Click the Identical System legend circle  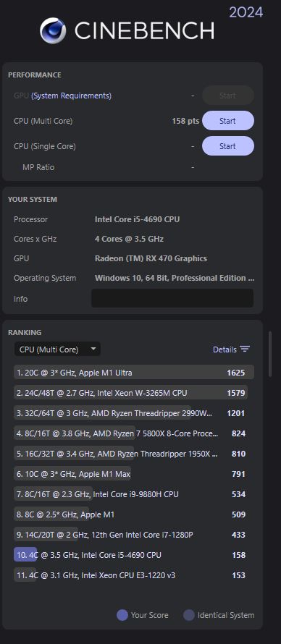[188, 615]
